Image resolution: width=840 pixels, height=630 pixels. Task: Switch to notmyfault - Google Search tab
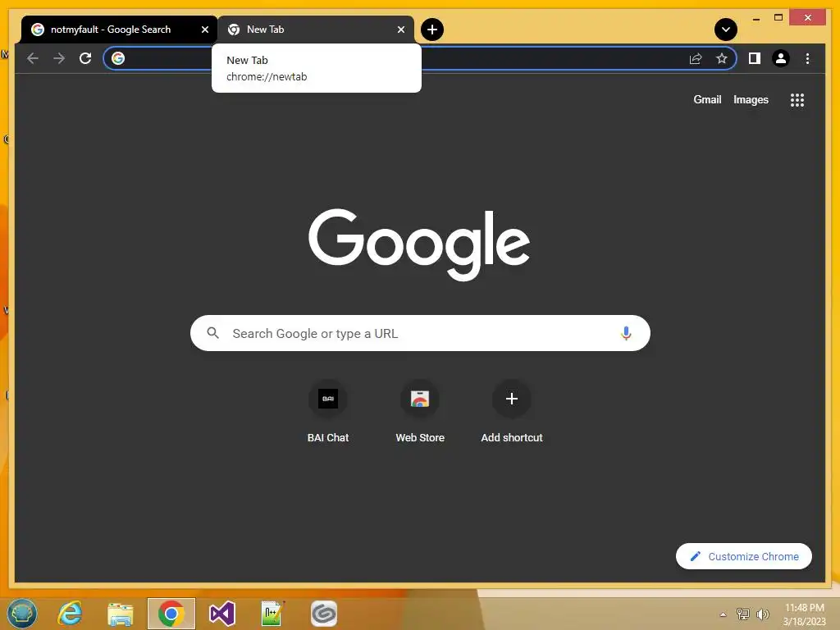[119, 30]
